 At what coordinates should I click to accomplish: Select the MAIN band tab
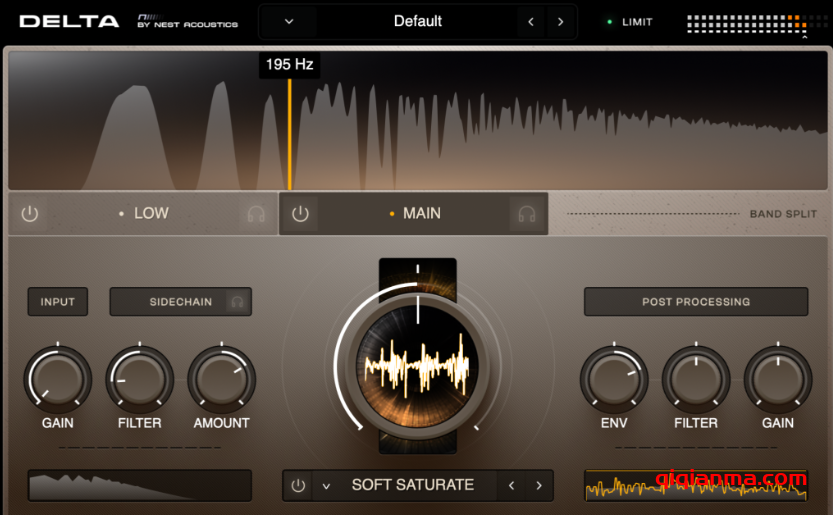(413, 214)
